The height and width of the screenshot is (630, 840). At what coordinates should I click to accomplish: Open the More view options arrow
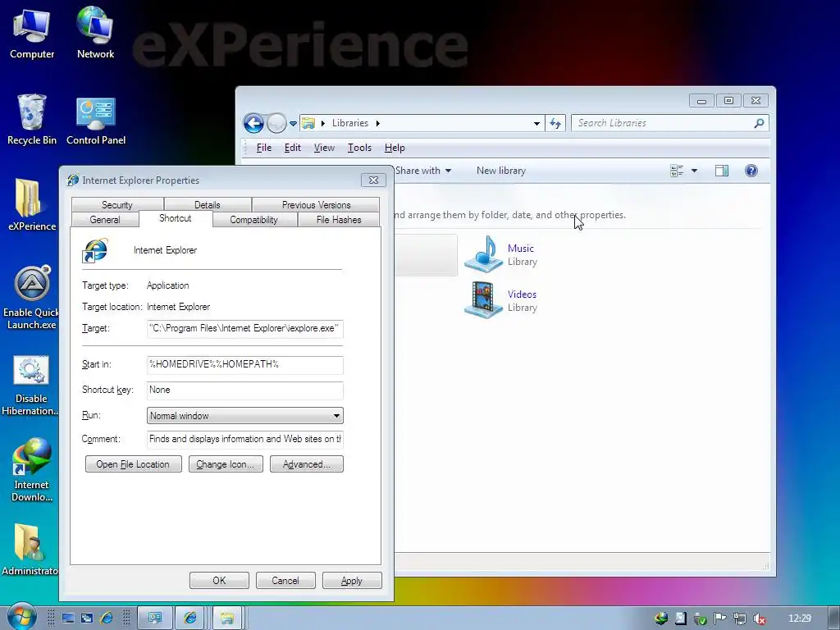tap(694, 171)
